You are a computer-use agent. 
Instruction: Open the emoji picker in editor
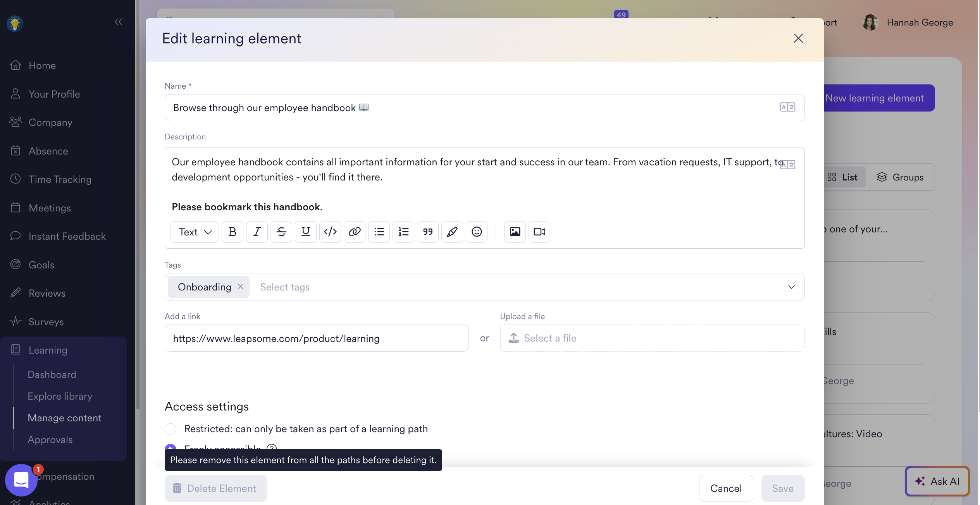[477, 232]
